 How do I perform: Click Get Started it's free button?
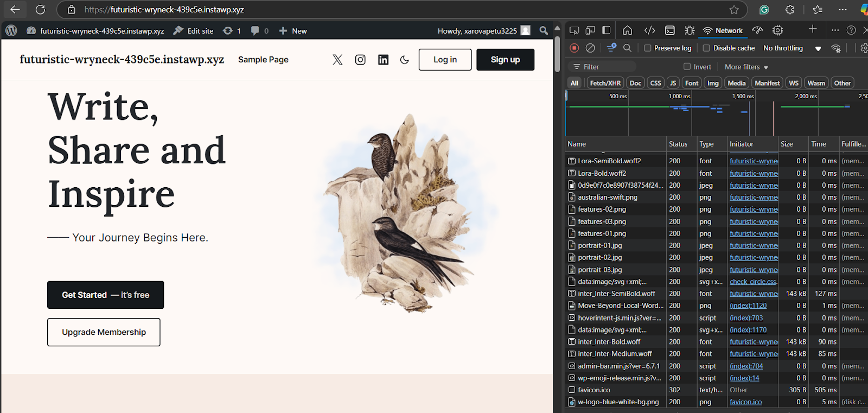pyautogui.click(x=105, y=295)
